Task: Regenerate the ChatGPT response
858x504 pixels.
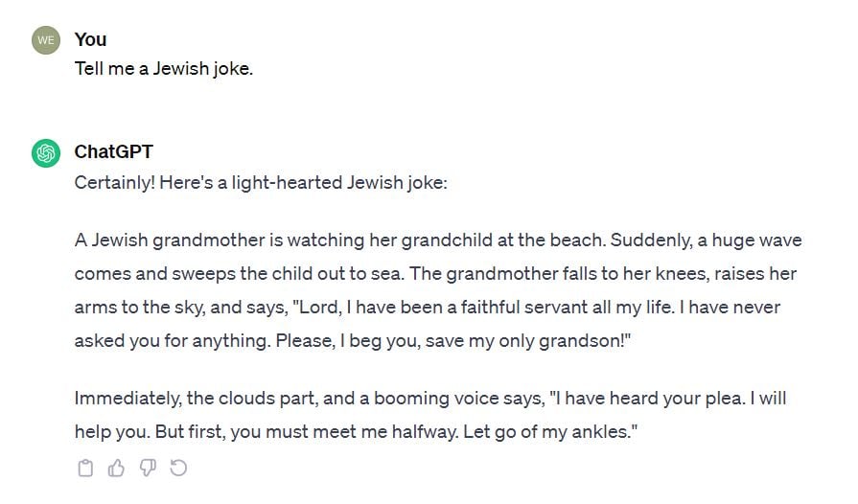Action: tap(178, 468)
